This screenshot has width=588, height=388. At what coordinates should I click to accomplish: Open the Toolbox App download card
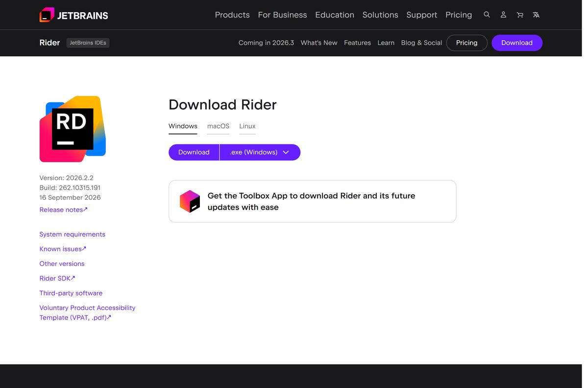312,201
